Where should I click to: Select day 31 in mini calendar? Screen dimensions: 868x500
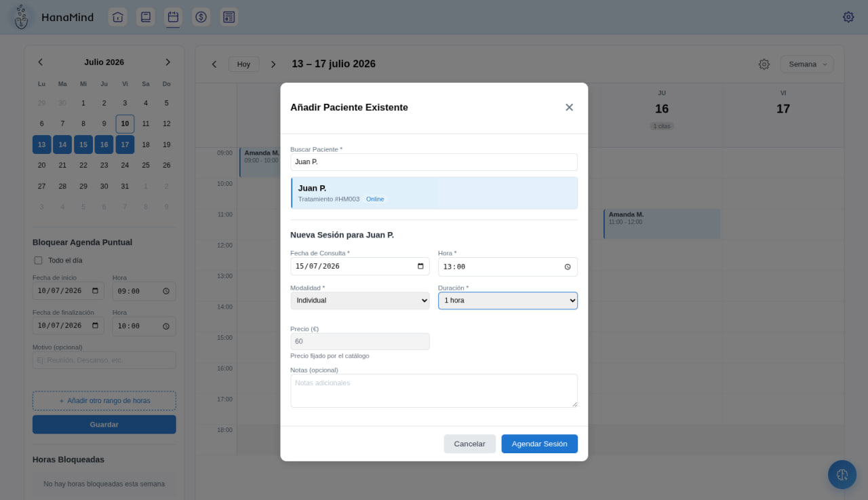[x=125, y=186]
